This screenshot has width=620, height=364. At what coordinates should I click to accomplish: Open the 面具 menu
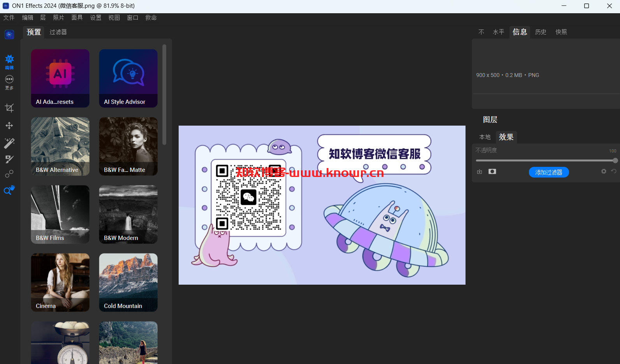(77, 17)
